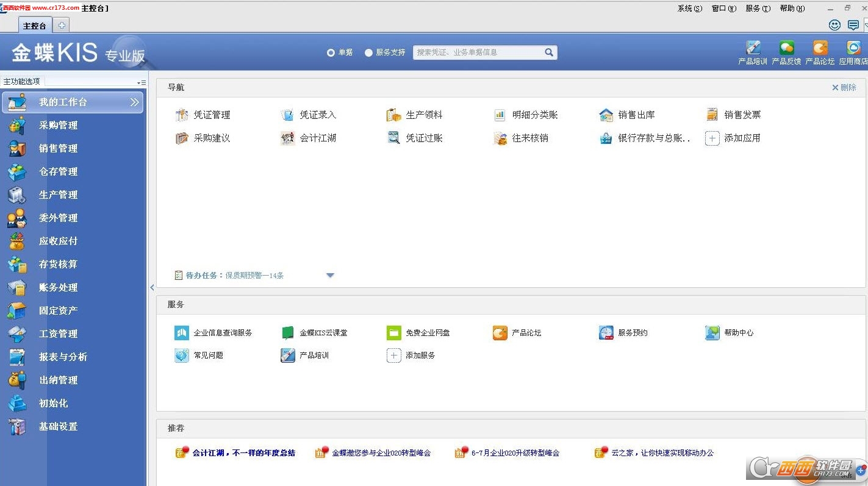
Task: Click the 添加服务 plus icon
Action: pyautogui.click(x=393, y=355)
